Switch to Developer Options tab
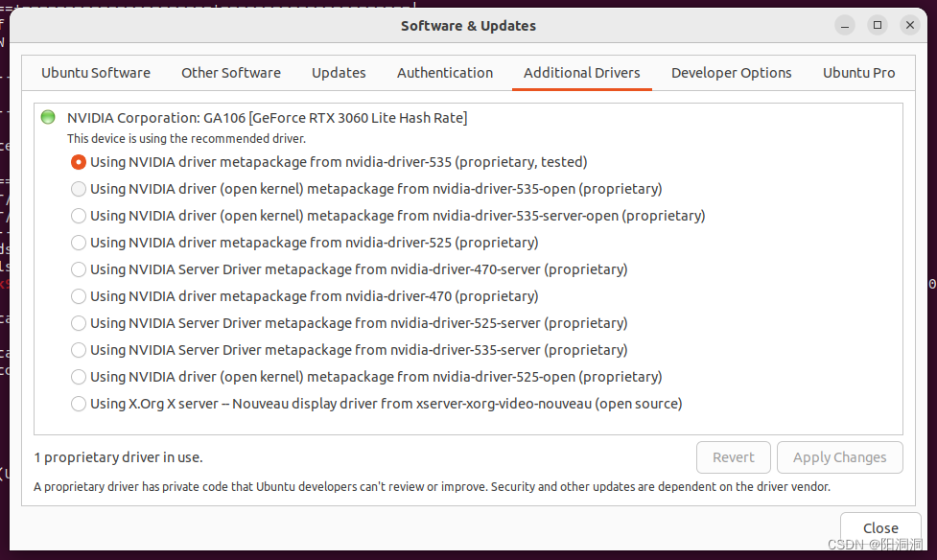 point(732,73)
